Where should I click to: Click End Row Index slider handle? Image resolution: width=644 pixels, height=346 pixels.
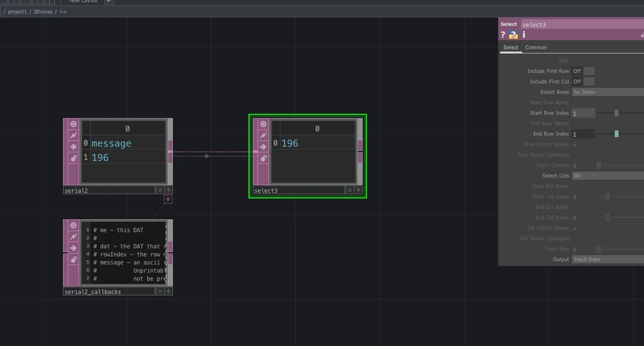(617, 134)
